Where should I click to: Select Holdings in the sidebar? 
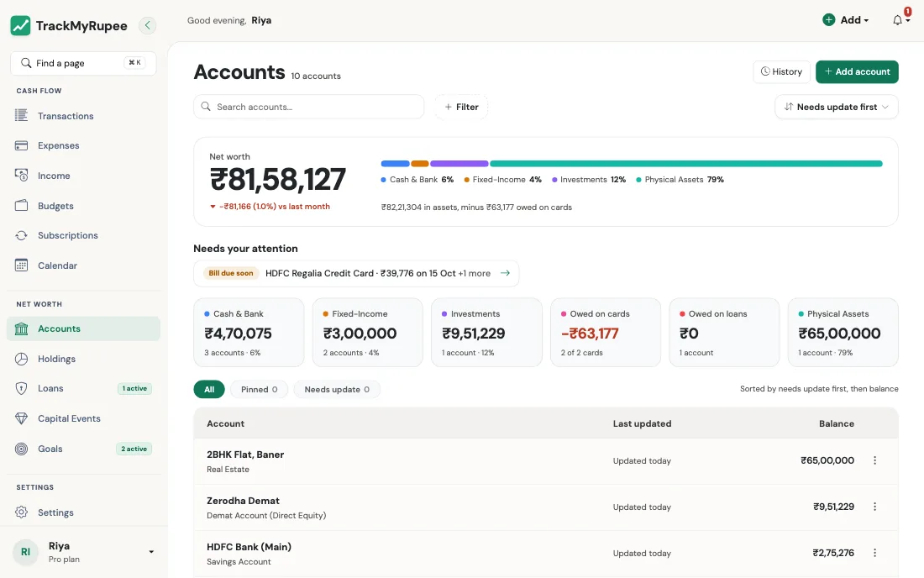click(x=83, y=358)
